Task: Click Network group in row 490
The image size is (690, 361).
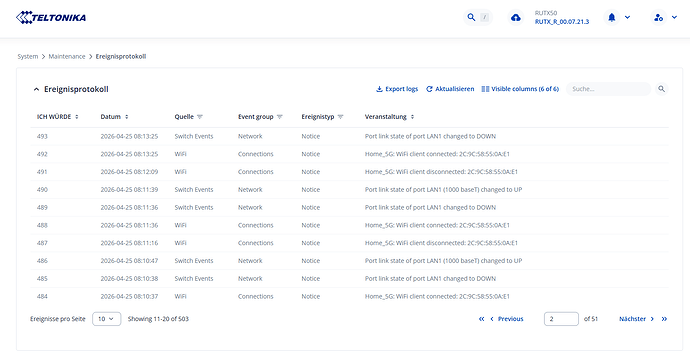Action: point(250,190)
